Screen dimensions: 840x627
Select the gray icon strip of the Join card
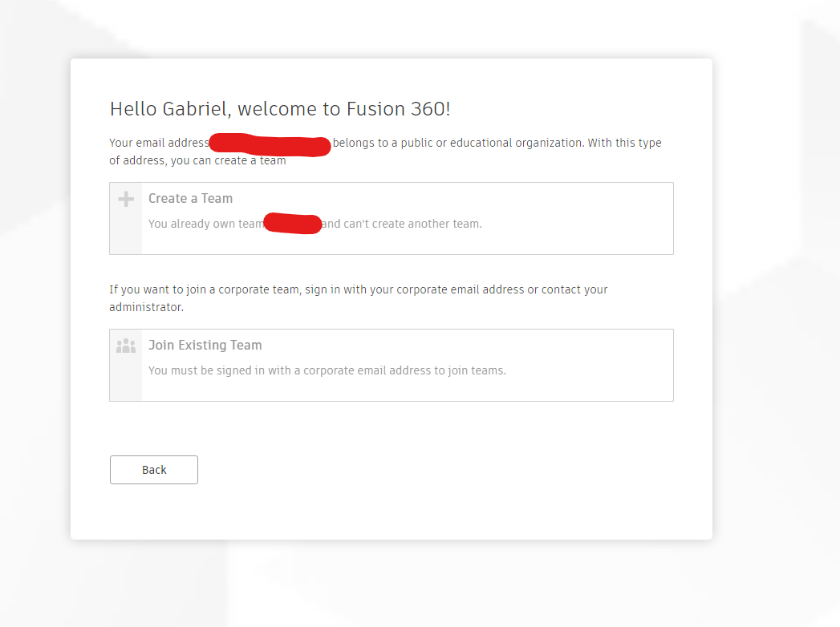coord(125,365)
